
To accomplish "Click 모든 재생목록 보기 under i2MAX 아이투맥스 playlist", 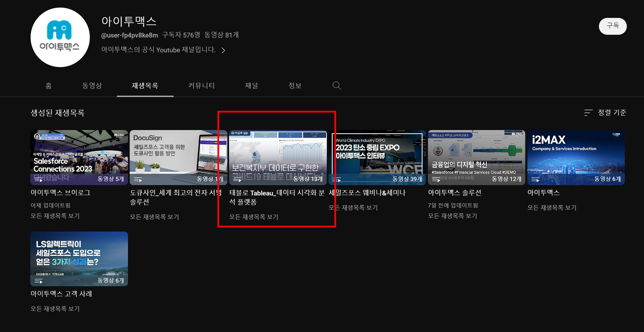I will point(552,208).
